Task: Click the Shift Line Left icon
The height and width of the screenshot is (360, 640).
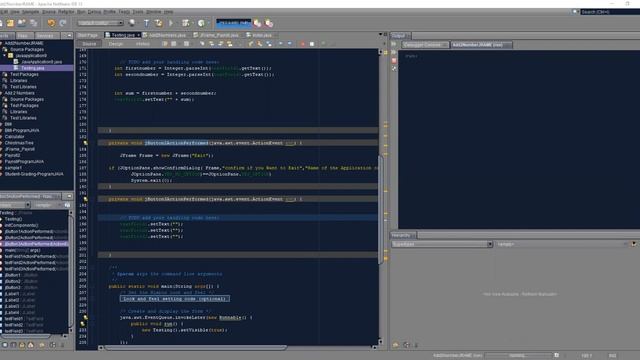Action: tap(280, 44)
